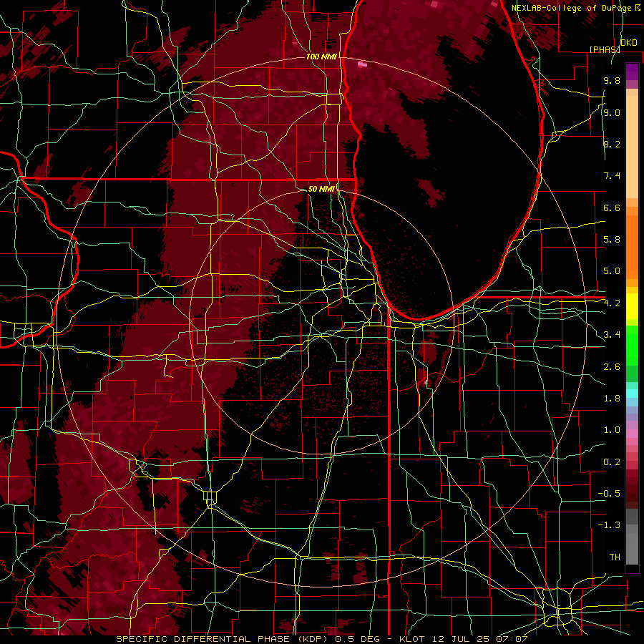Screen dimensions: 644x644
Task: Pick the purple swatch atop the color bar
Action: 632,72
